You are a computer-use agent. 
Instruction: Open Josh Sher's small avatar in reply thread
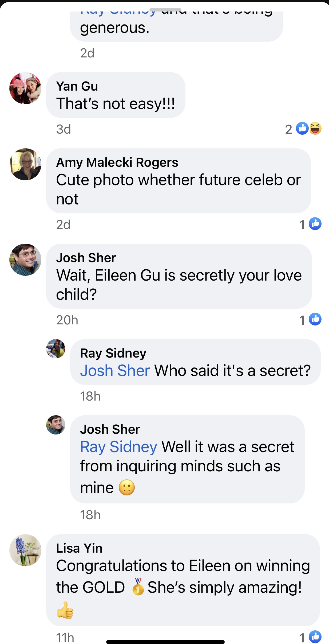point(56,425)
